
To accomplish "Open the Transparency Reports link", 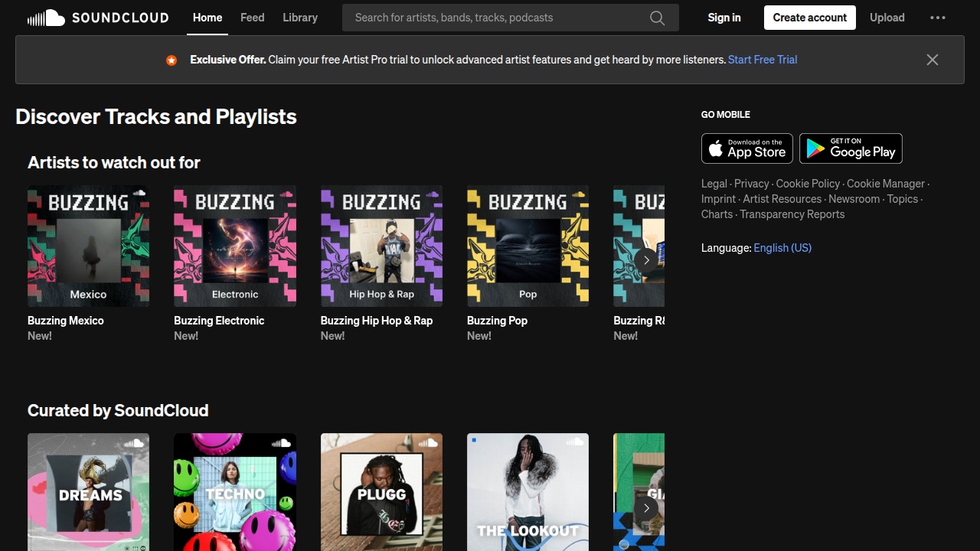I will coord(792,214).
